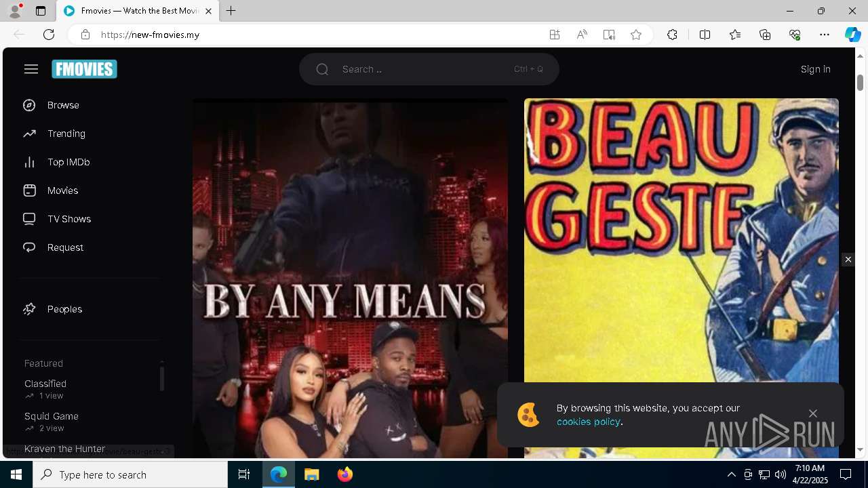Open tab actions menu
Image resolution: width=868 pixels, height=488 pixels.
point(41,11)
